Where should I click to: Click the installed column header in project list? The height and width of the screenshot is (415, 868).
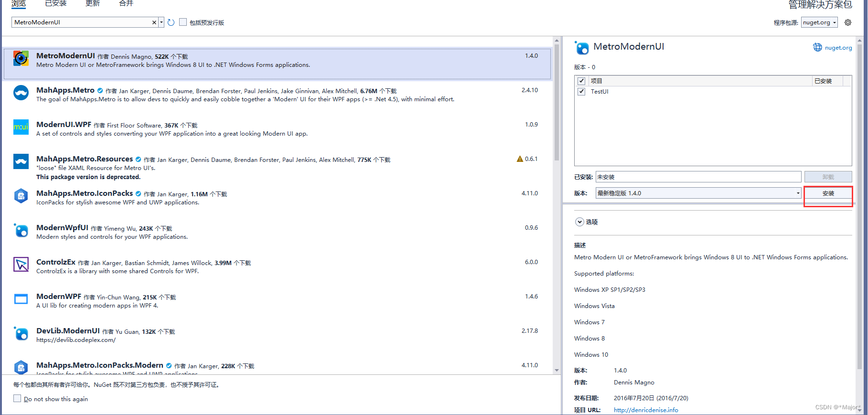[x=828, y=81]
